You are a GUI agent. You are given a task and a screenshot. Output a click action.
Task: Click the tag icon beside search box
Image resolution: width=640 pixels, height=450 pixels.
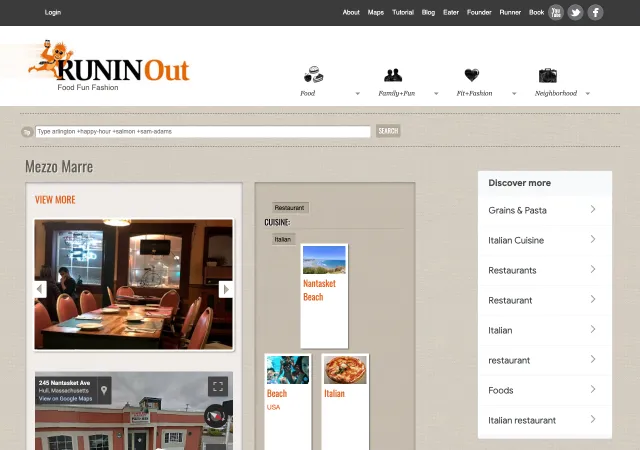point(27,132)
